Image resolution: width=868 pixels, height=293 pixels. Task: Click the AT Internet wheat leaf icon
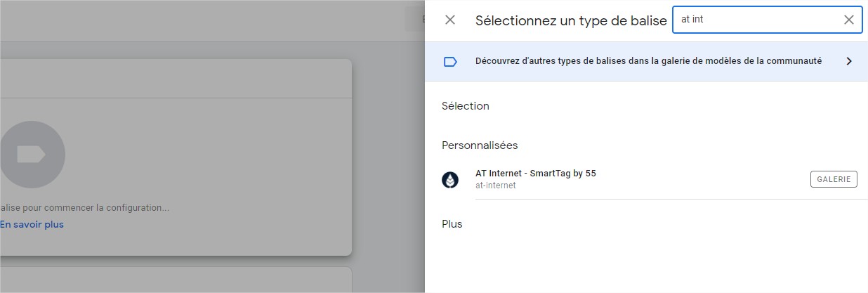(450, 180)
